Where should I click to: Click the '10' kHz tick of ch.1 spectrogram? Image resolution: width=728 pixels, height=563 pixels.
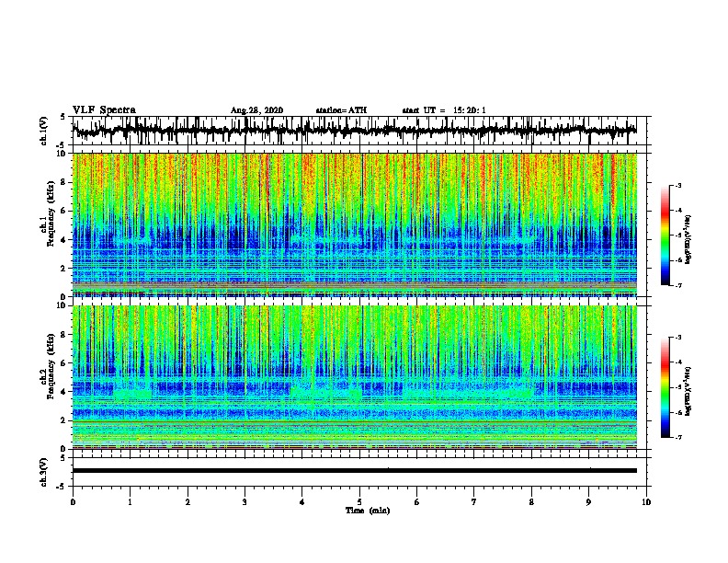pos(62,154)
